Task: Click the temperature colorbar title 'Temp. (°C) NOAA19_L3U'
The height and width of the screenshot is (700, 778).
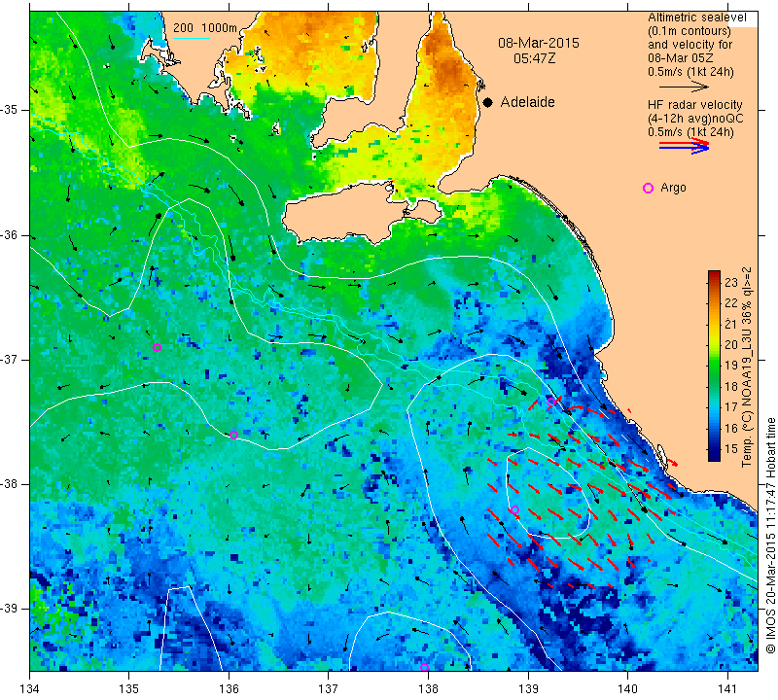Action: [x=747, y=398]
